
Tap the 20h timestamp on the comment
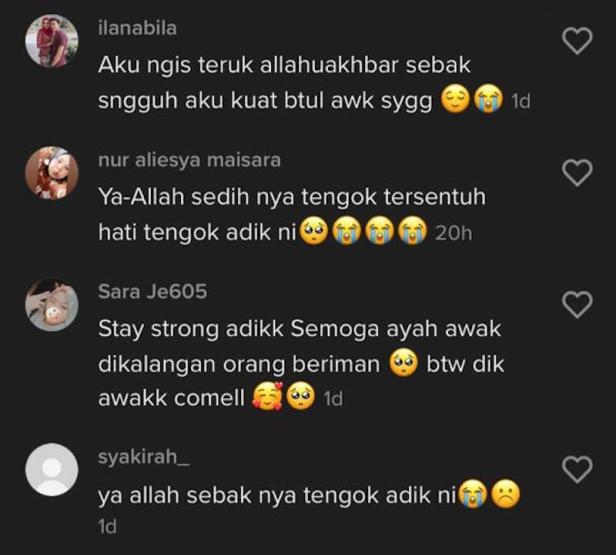453,234
